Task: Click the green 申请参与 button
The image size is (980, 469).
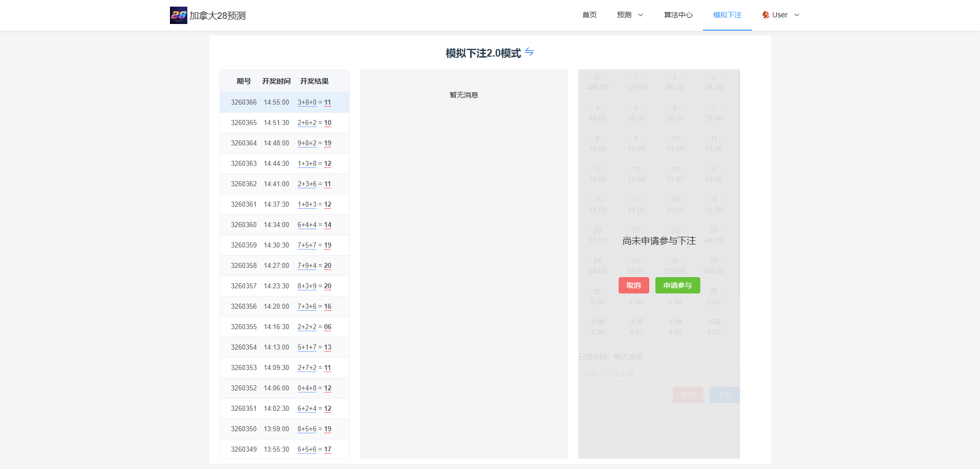Action: pyautogui.click(x=678, y=285)
